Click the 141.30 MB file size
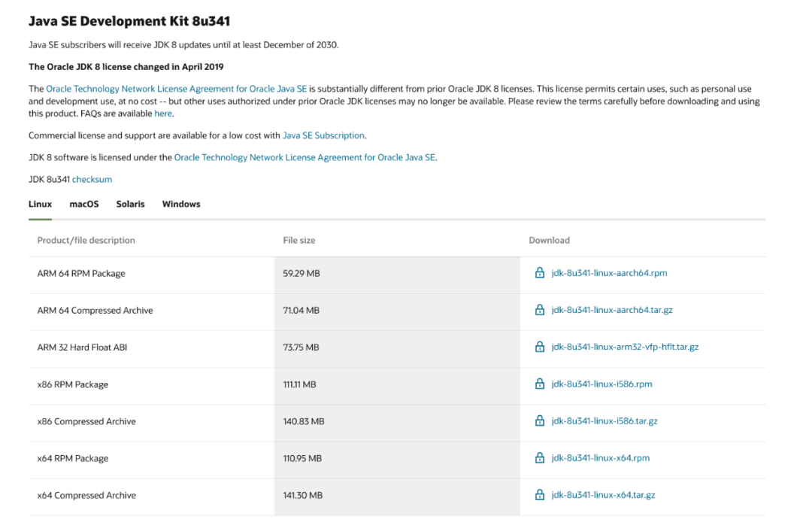The height and width of the screenshot is (525, 812). 303,496
